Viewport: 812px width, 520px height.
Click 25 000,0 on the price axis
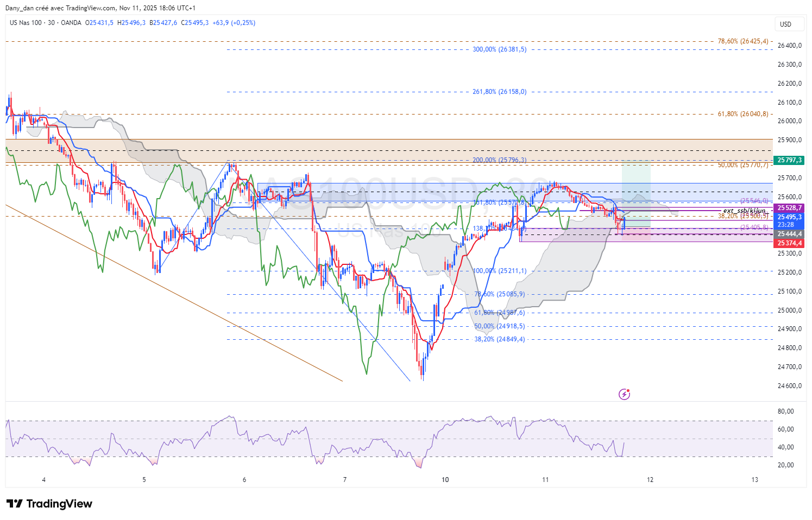coord(790,310)
